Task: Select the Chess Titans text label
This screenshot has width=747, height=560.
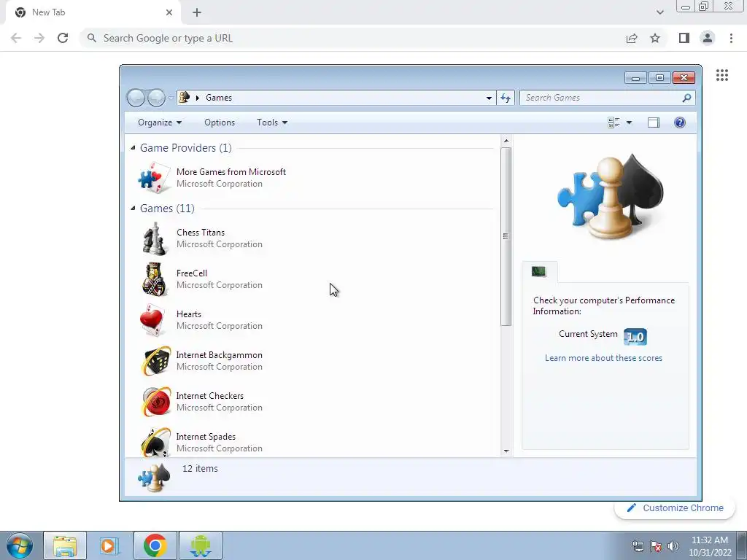Action: [x=201, y=233]
